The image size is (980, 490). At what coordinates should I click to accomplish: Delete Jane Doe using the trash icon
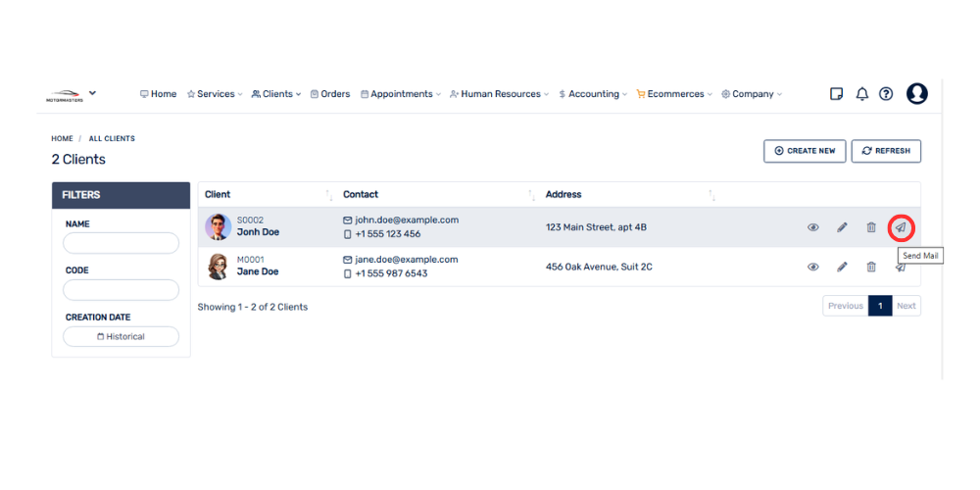(871, 267)
